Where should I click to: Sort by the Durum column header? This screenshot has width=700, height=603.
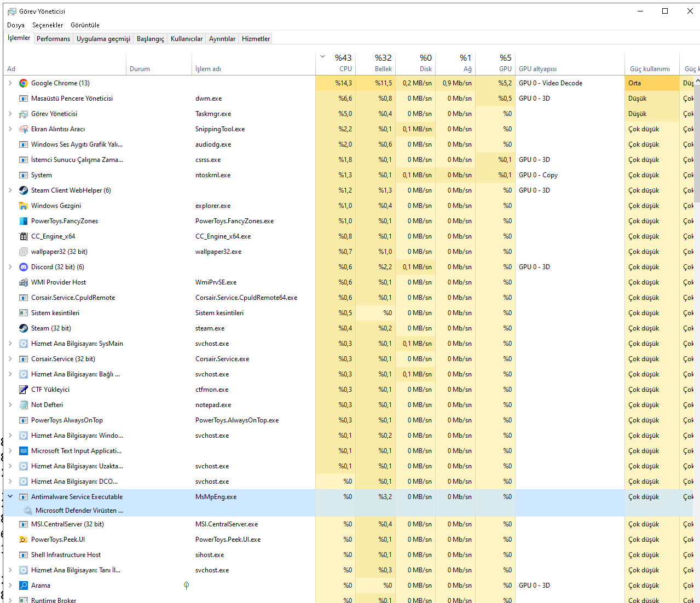click(159, 63)
